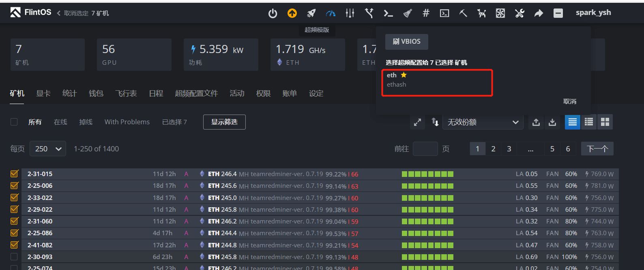Viewport: 644px width, 270px height.
Task: Filter rigs by 在线
Action: tap(60, 122)
